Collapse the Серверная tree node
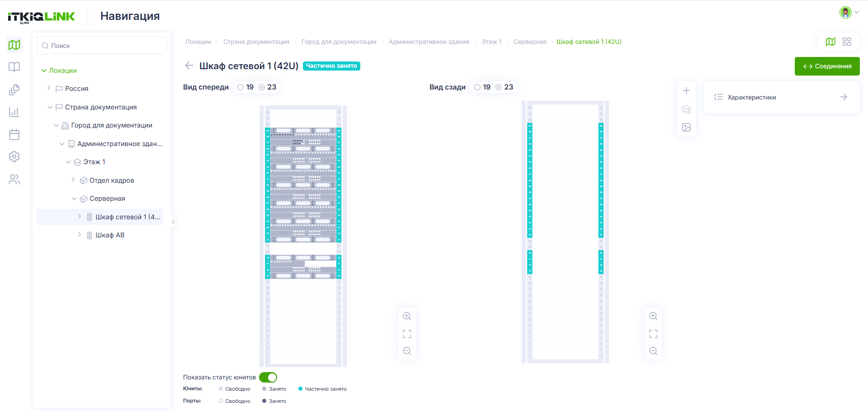The width and height of the screenshot is (868, 416). 74,199
